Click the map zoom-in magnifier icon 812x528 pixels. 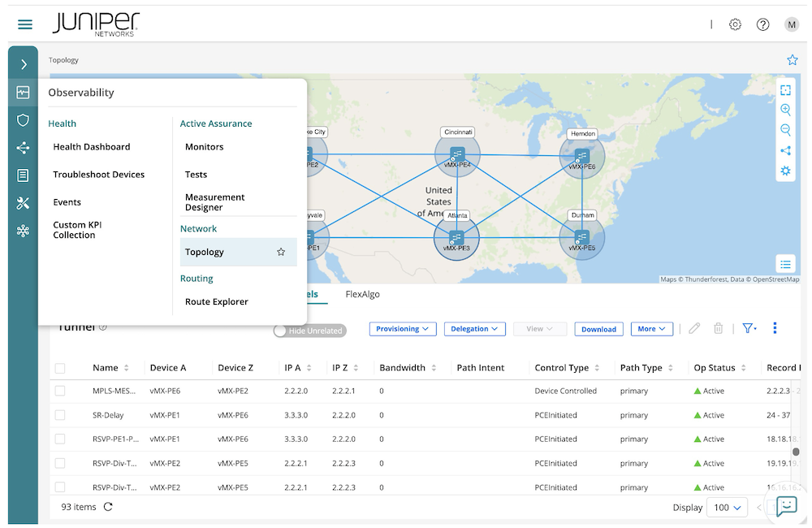coord(785,110)
